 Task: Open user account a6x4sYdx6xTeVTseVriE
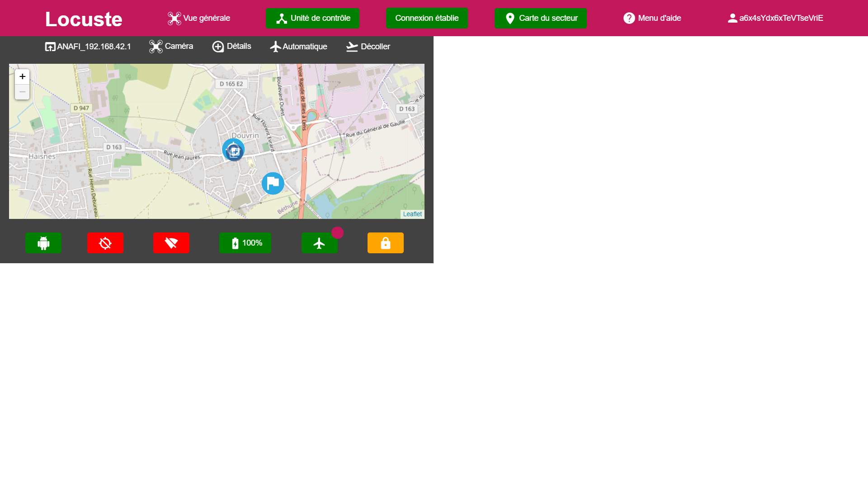tap(775, 18)
